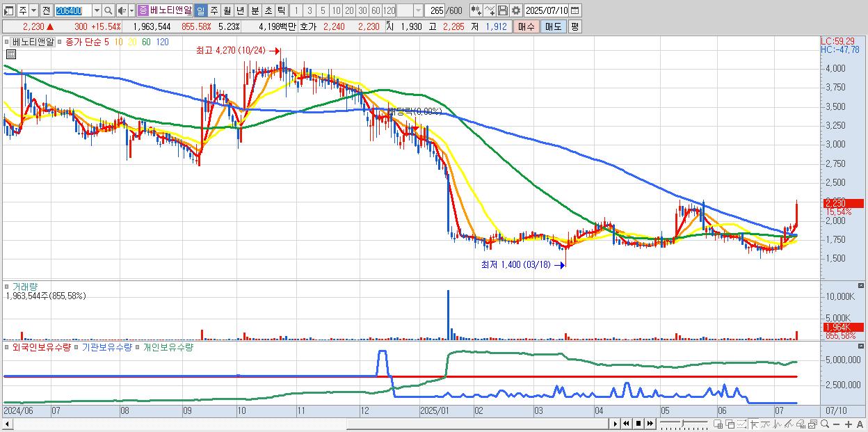Viewport: 868px width, 432px height.
Task: Click moving average 120 legend label
Action: (162, 42)
